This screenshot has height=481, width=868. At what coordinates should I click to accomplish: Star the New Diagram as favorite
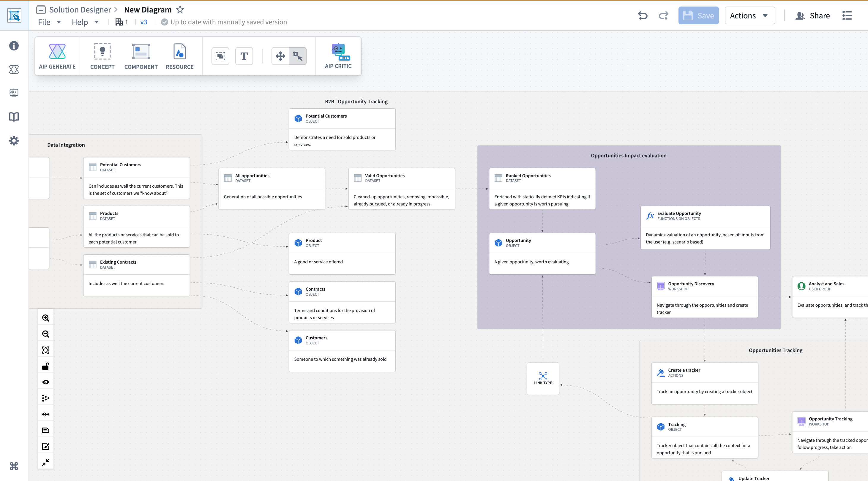(x=180, y=10)
